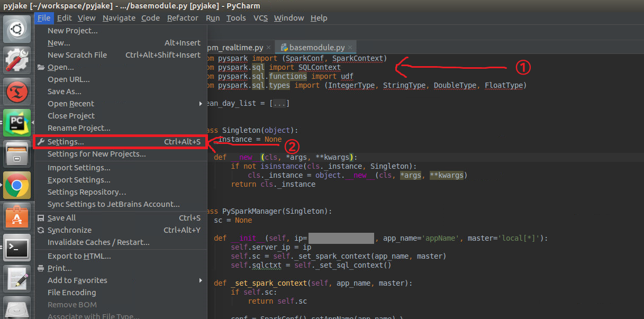Click '_set_spark_context' method definition name
Screen dimensions: 644x319
point(268,283)
